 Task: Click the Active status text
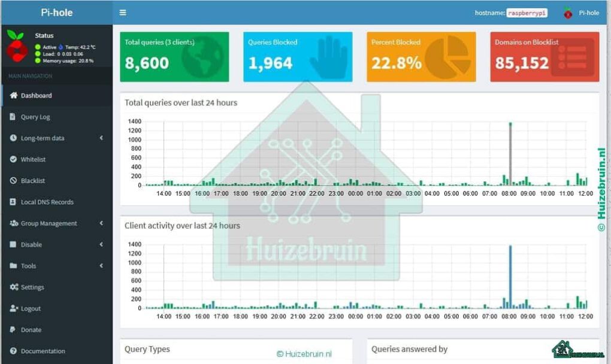pos(50,47)
